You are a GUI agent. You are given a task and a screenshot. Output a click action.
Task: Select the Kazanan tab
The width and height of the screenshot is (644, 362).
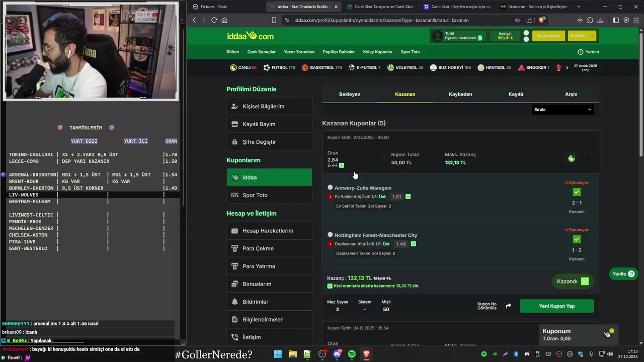click(x=405, y=94)
